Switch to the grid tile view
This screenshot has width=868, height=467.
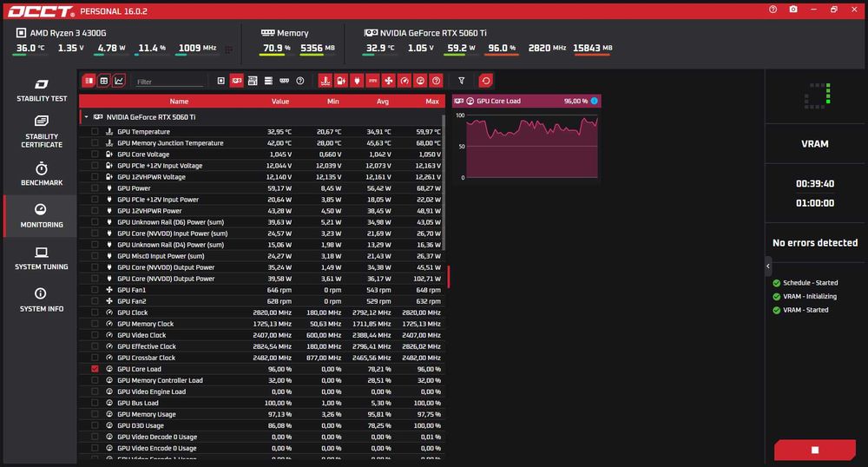tap(103, 81)
